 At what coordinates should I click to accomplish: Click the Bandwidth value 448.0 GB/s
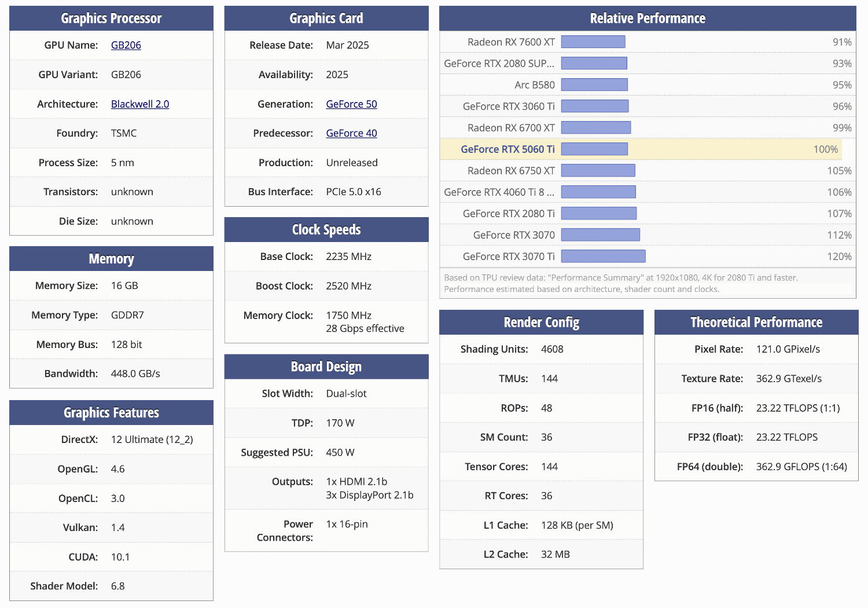coord(135,373)
